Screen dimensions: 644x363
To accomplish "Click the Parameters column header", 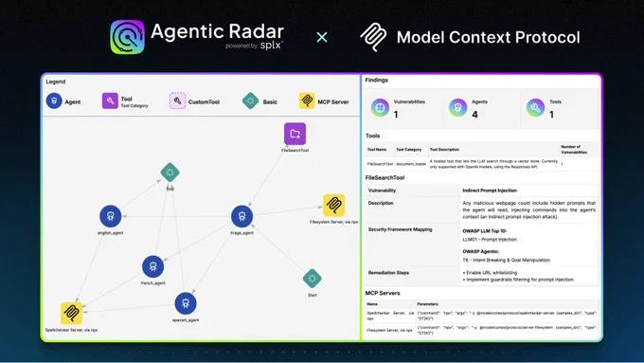I will point(427,304).
